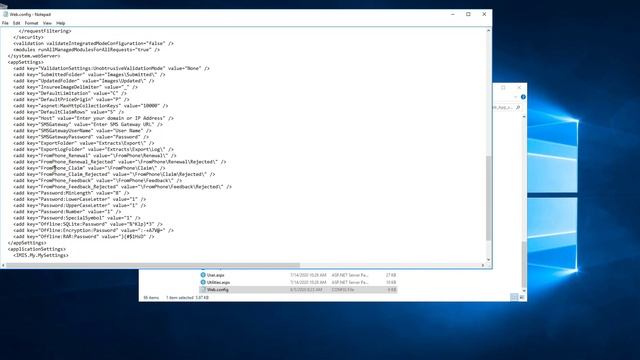The image size is (640, 360).
Task: Click the FromPhone_Renewal_Rejected line
Action: [120, 162]
